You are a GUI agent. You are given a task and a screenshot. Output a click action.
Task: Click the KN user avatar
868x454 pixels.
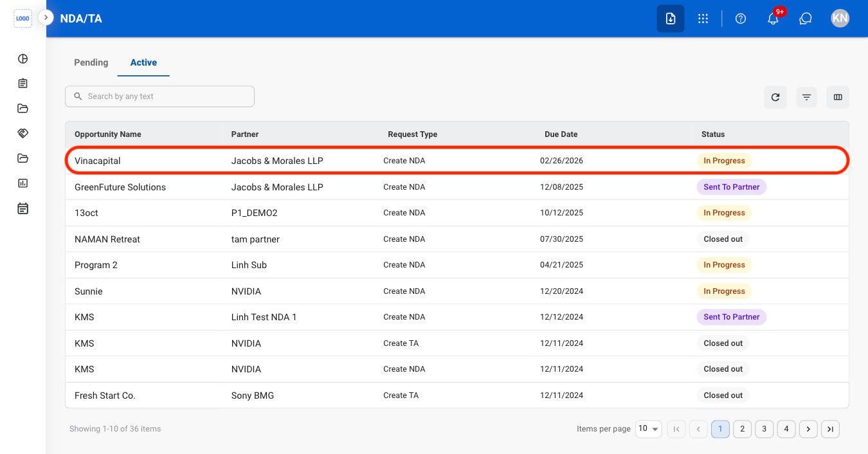tap(840, 18)
